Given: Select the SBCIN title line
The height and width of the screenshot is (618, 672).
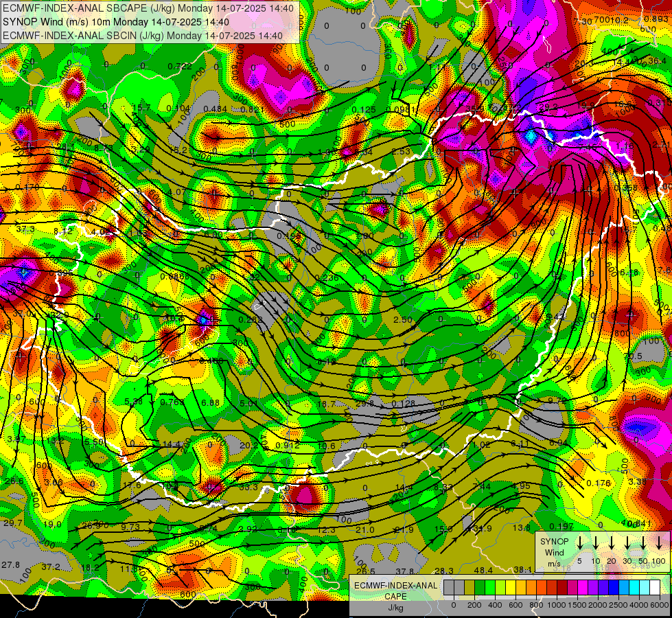Looking at the screenshot, I should point(143,36).
